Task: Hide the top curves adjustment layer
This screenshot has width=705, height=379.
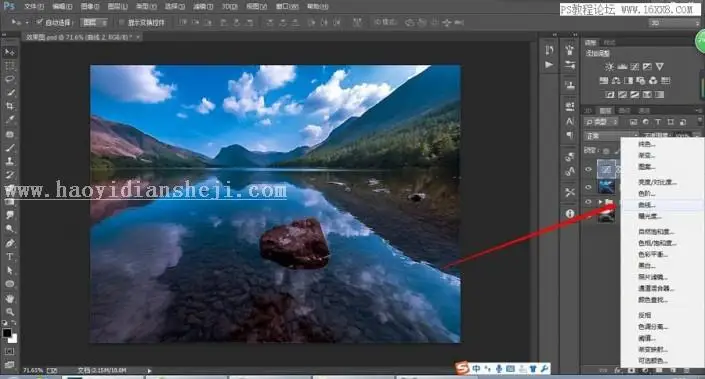Action: pyautogui.click(x=588, y=169)
